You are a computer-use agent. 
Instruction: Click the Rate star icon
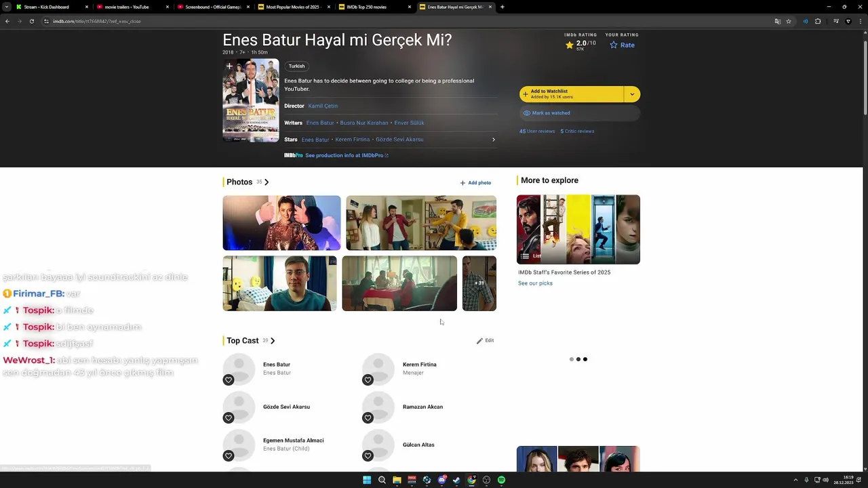pos(614,45)
